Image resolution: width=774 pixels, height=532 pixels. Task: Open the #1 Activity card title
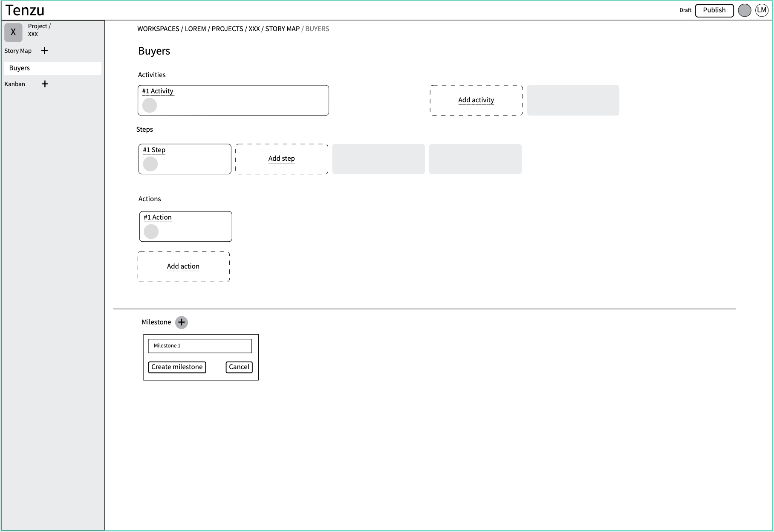point(158,91)
